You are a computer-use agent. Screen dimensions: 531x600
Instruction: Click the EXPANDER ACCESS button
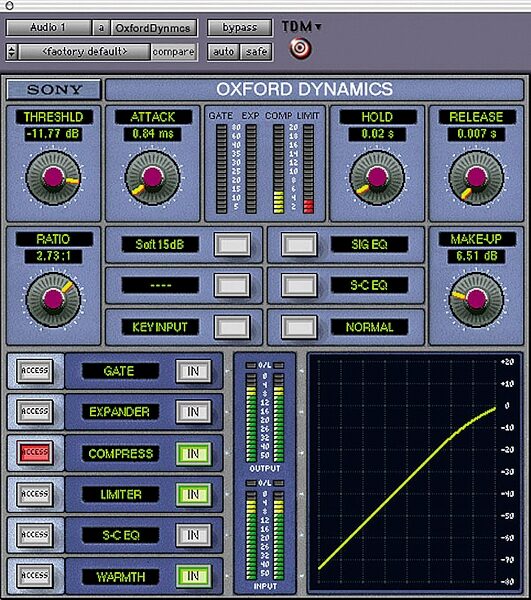pos(35,411)
